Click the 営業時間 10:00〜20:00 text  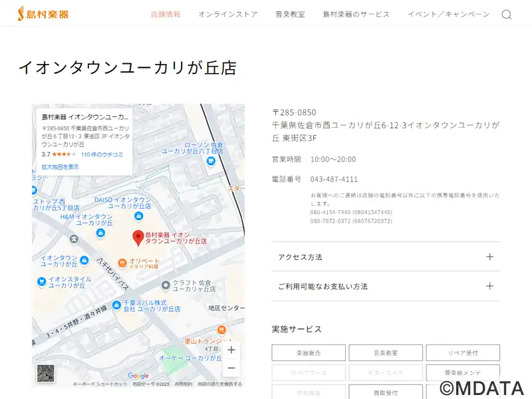click(314, 159)
